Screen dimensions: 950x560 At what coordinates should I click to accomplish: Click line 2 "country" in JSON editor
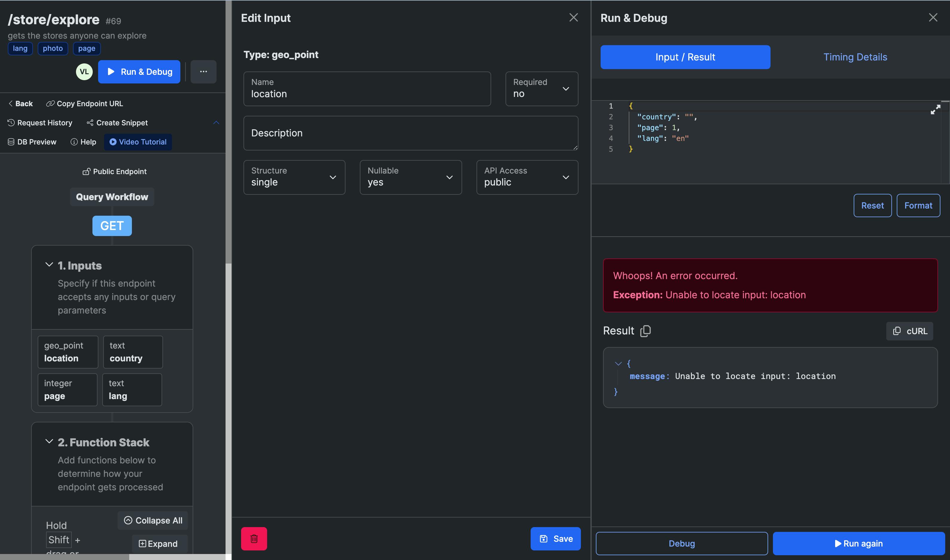point(667,117)
